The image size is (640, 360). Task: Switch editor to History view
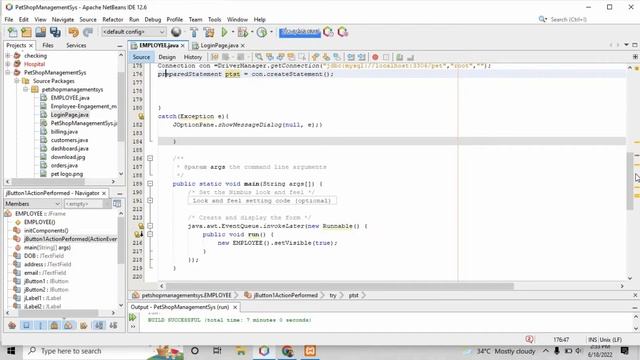[x=193, y=57]
